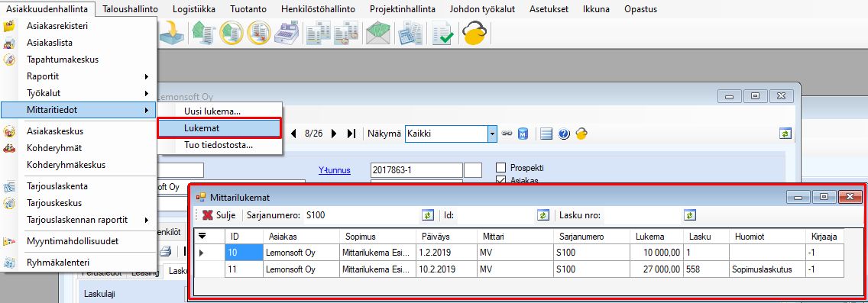
Task: Click the Sulje button in Mittarilukemat
Action: (219, 215)
